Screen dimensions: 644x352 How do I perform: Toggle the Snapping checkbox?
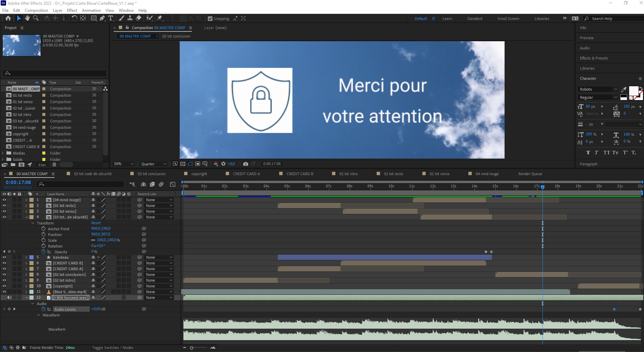(210, 19)
